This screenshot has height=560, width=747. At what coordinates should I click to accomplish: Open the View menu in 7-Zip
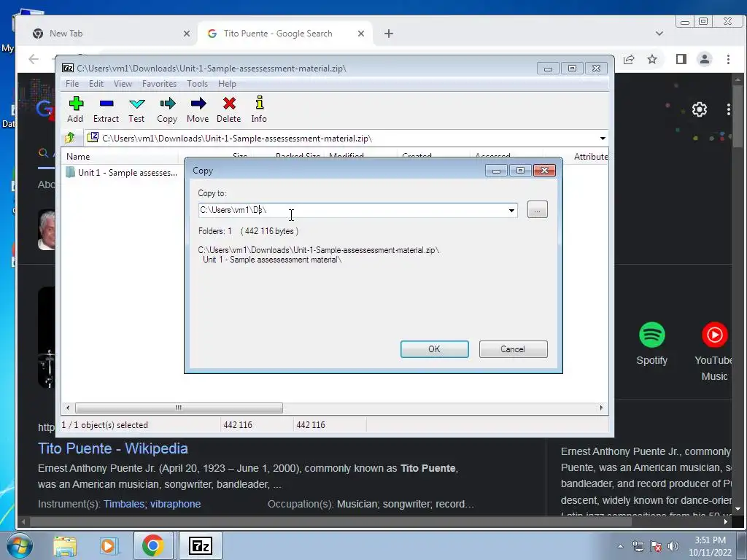click(123, 84)
